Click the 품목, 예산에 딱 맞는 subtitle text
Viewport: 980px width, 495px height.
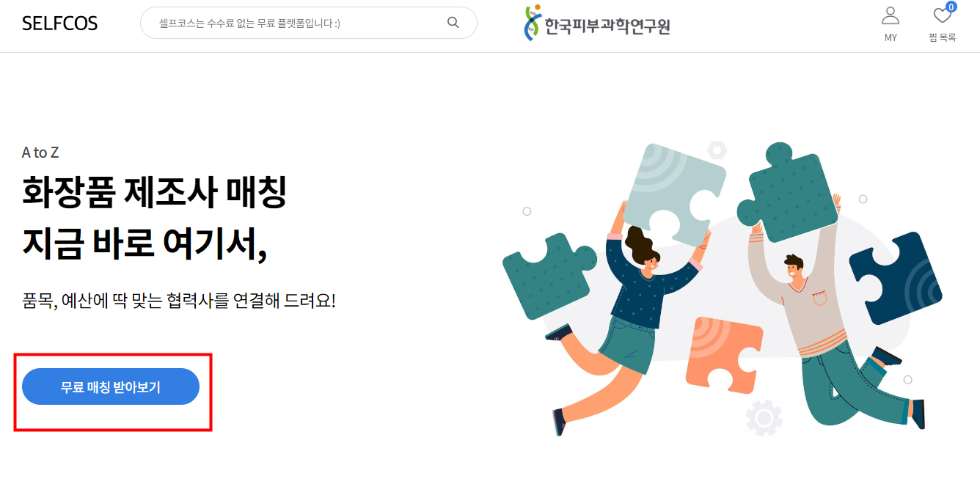coord(179,300)
